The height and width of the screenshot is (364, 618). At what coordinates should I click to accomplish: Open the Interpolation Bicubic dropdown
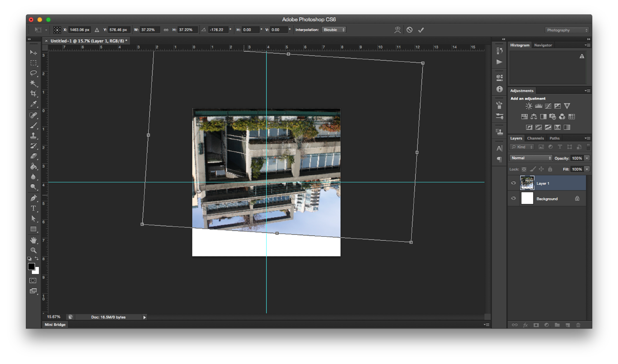(x=333, y=30)
